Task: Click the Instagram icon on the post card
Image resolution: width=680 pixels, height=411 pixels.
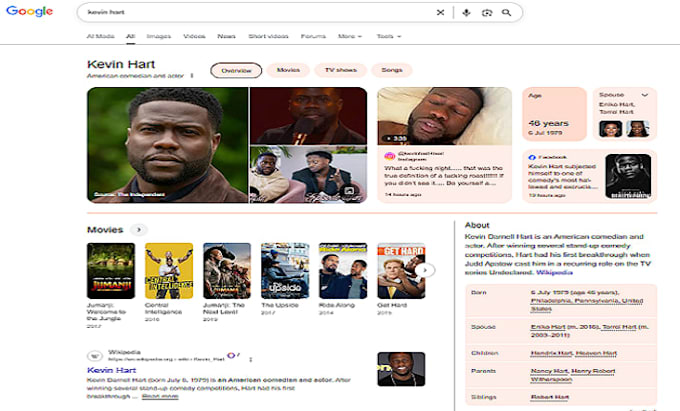Action: pyautogui.click(x=389, y=156)
